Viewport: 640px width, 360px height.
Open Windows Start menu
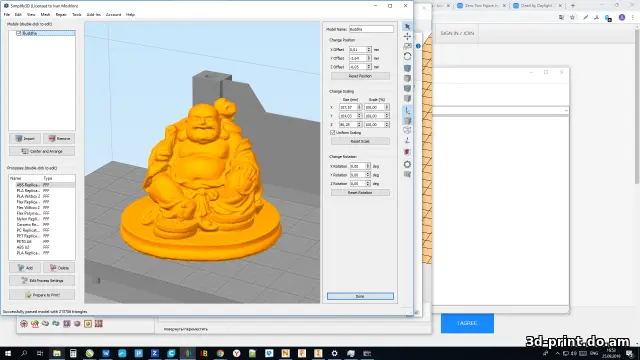8,353
